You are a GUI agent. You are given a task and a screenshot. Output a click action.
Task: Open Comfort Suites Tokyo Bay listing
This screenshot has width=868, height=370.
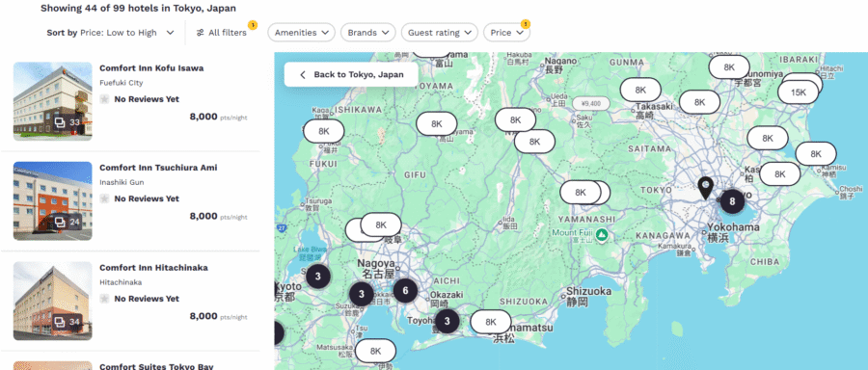tap(156, 366)
